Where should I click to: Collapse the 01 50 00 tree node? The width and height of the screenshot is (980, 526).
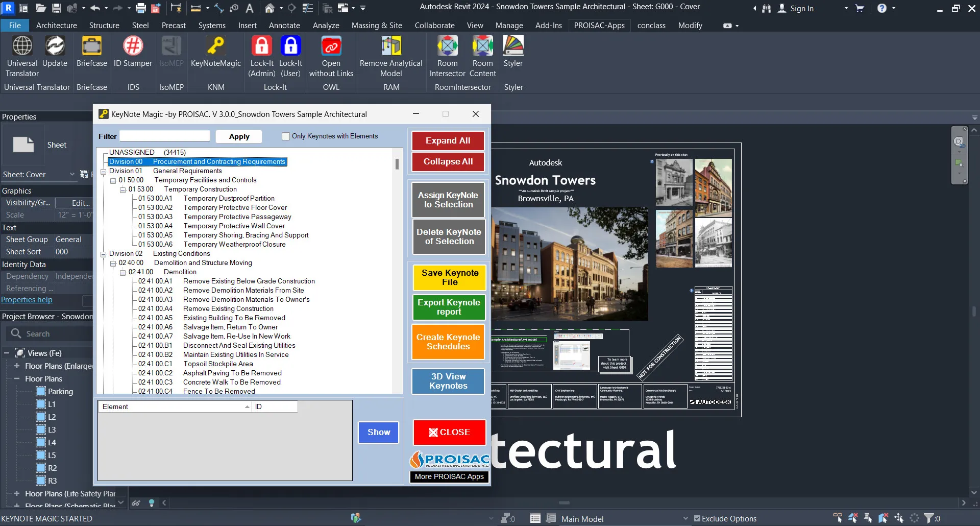click(x=113, y=180)
